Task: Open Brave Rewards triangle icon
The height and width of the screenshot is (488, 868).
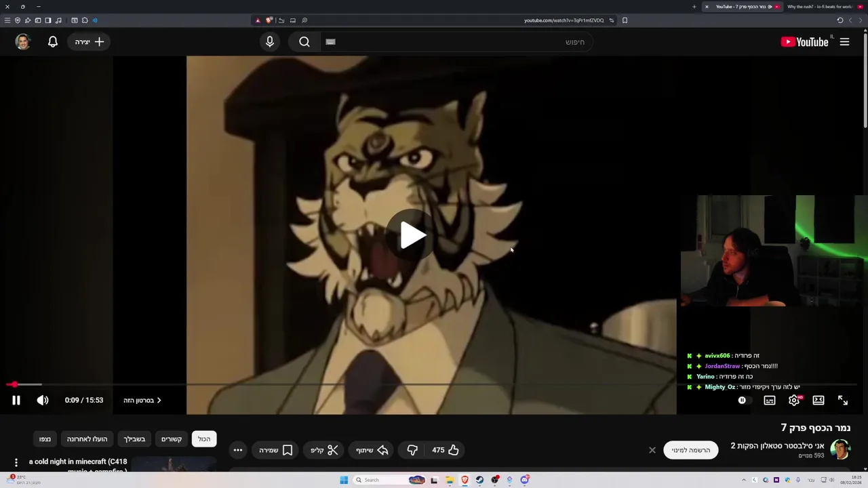Action: [258, 20]
